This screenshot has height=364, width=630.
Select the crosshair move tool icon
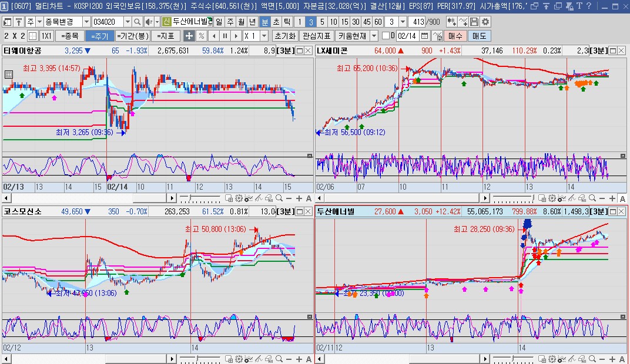coord(189,36)
